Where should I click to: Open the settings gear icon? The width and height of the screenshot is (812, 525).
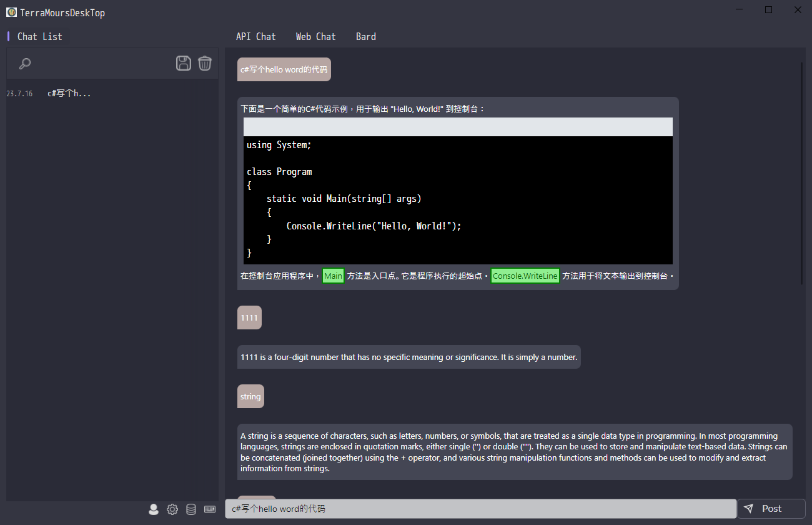[x=172, y=509]
